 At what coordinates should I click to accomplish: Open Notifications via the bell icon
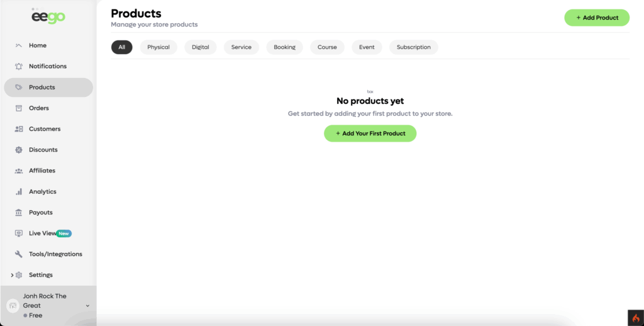pyautogui.click(x=19, y=66)
